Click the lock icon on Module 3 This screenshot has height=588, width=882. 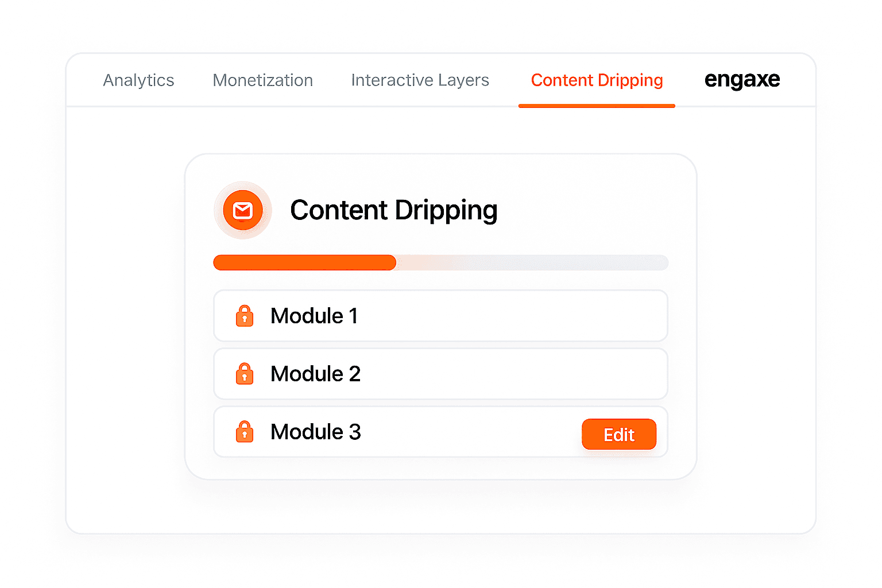point(244,431)
